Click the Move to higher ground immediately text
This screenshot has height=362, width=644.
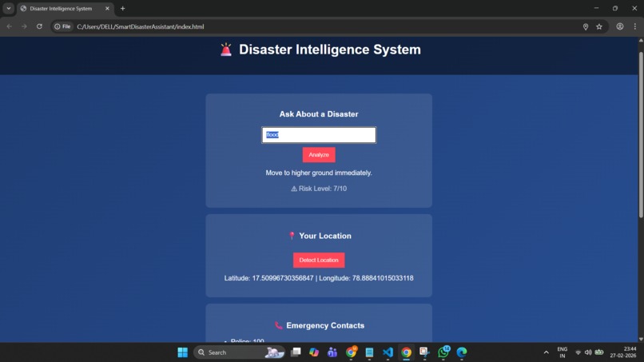[x=319, y=173]
